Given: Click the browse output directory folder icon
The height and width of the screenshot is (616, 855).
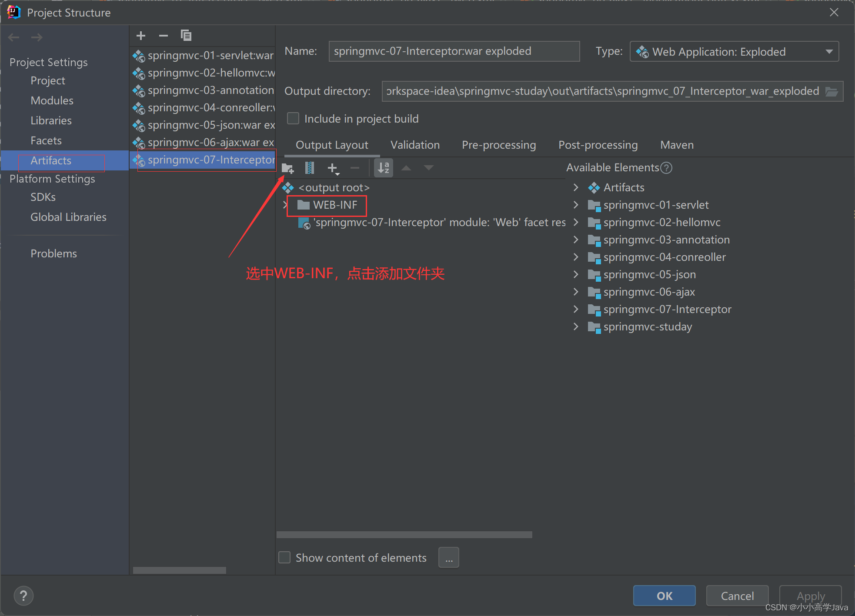Looking at the screenshot, I should coord(832,92).
